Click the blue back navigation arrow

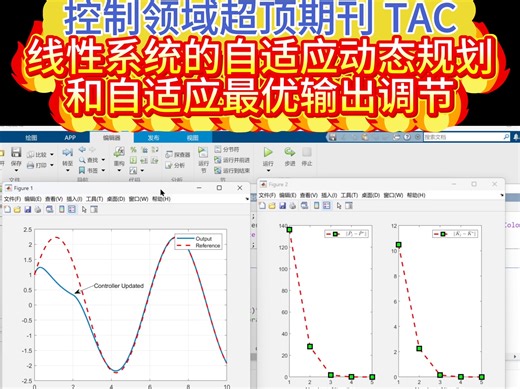(82, 149)
